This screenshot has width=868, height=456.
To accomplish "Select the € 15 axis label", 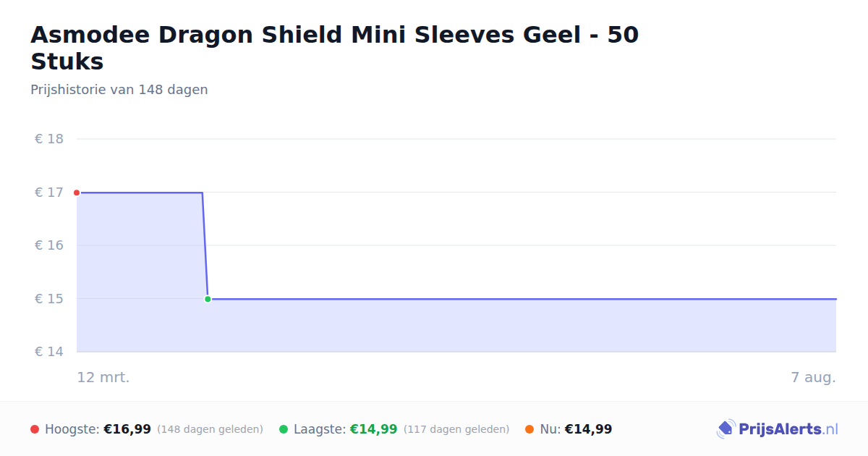I will click(49, 299).
